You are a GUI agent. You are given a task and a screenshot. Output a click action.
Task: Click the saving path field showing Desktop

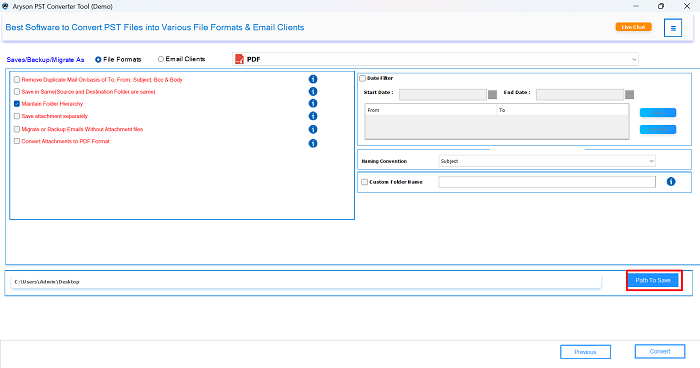(306, 282)
